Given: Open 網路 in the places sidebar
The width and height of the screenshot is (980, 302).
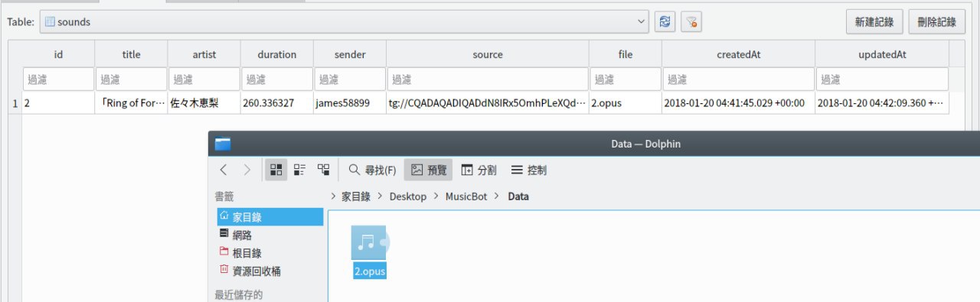Looking at the screenshot, I should coord(269,235).
